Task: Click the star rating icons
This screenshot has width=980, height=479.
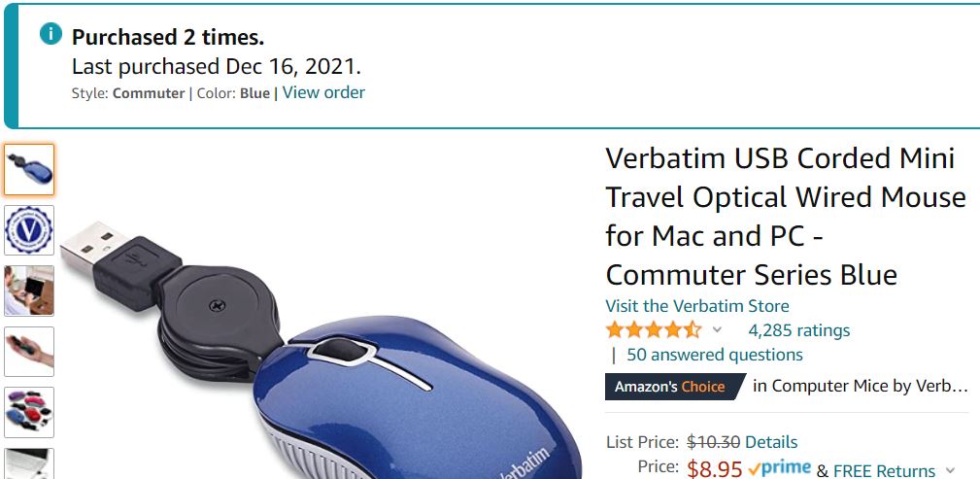Action: 654,329
